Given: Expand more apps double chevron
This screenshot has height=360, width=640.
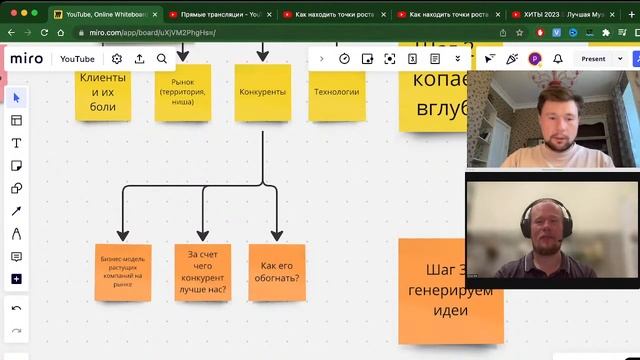Looking at the screenshot, I should click(x=458, y=59).
